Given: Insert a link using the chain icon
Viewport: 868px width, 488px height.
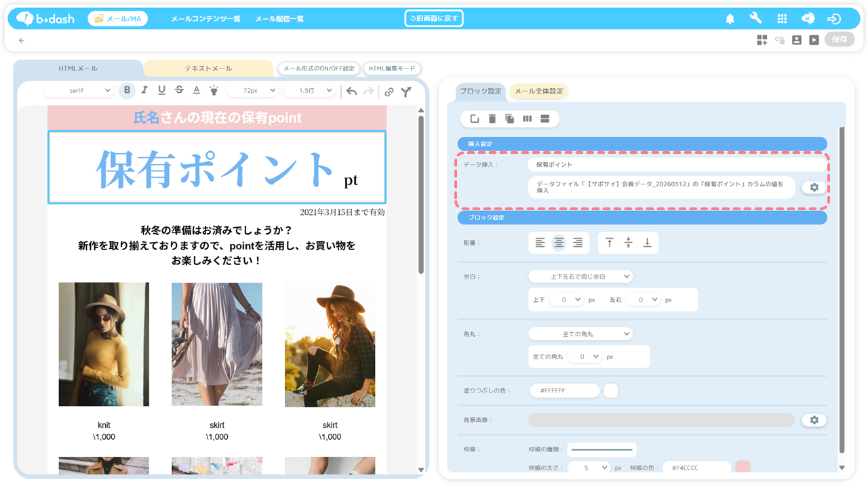Looking at the screenshot, I should [389, 91].
